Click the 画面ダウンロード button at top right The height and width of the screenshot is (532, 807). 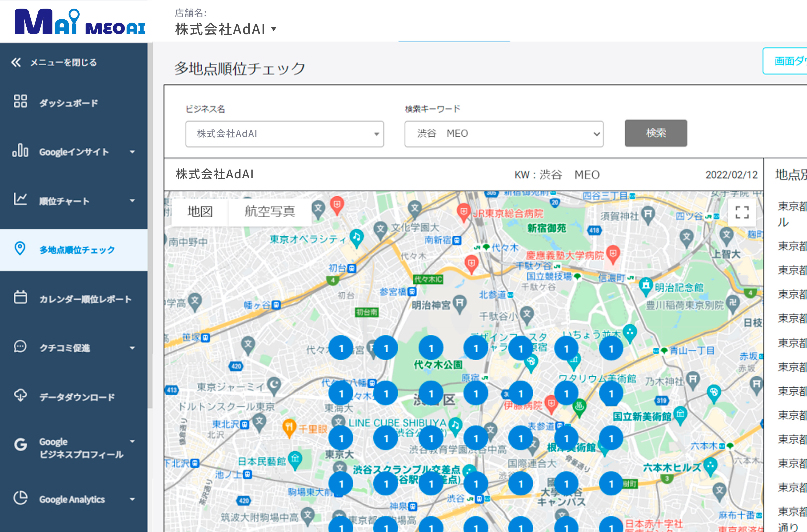click(785, 61)
